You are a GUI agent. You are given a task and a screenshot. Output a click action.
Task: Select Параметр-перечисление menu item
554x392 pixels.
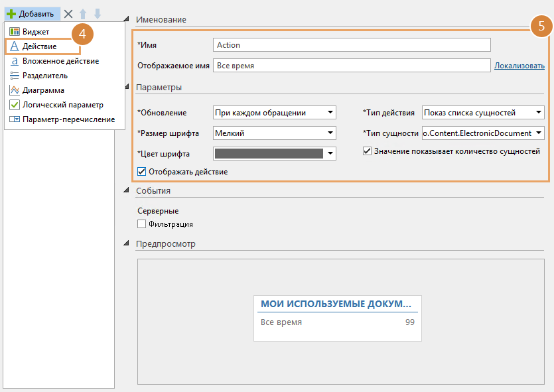(68, 119)
